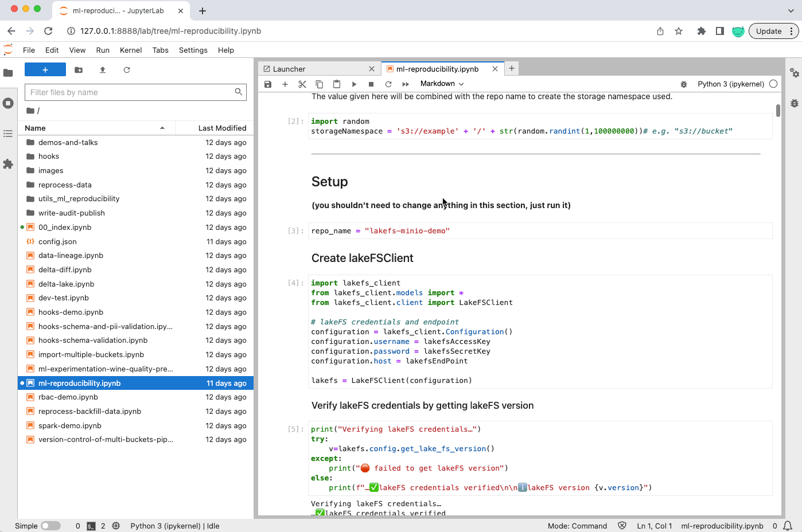802x532 pixels.
Task: Select rbac-demo.ipynb file
Action: 136,397
